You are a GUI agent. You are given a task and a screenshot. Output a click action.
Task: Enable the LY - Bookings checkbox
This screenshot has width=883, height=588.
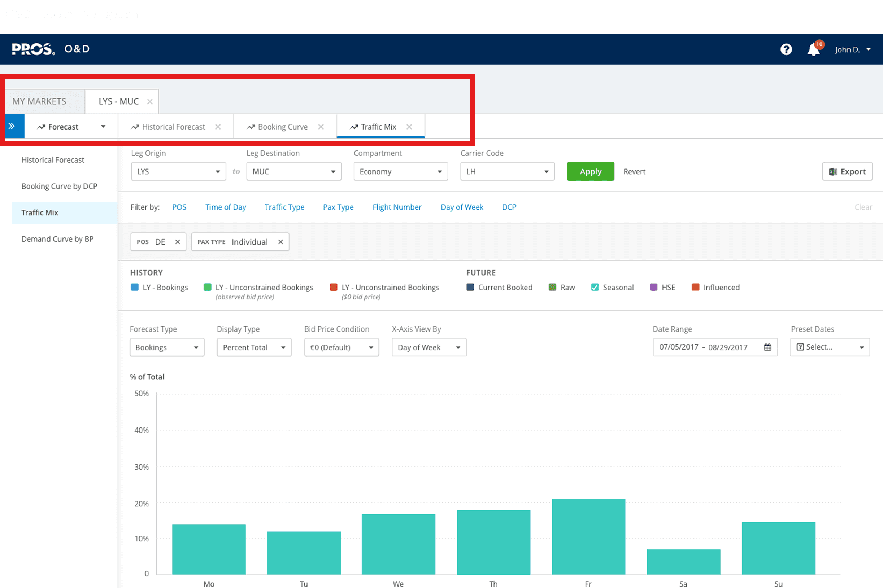[135, 287]
